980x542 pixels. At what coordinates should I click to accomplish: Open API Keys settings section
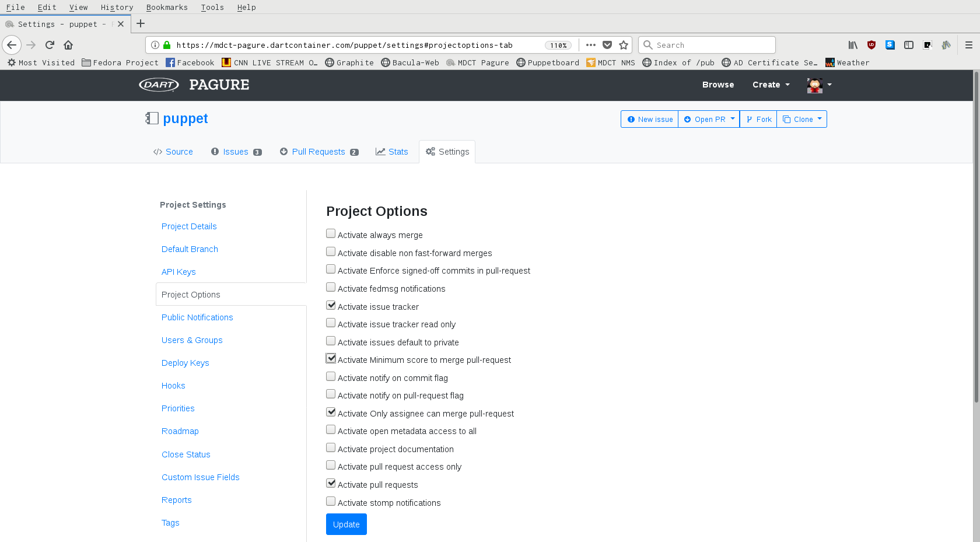(178, 272)
